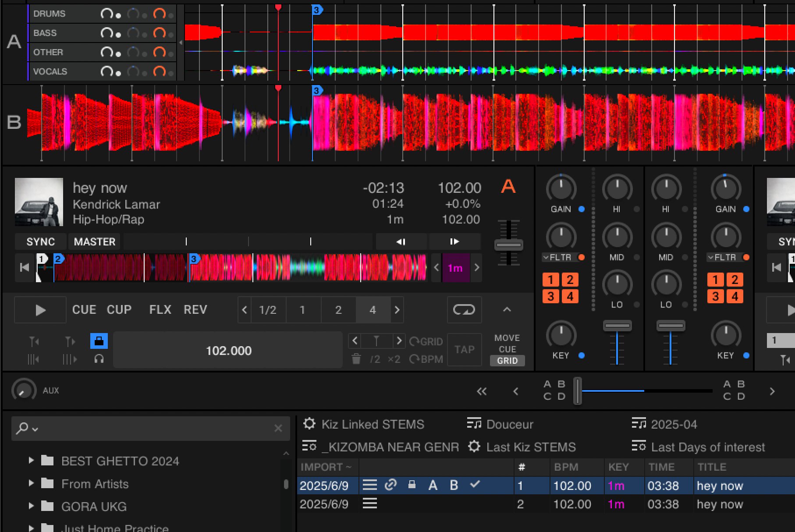Open search options magnifier dropdown
The width and height of the screenshot is (795, 532).
point(27,428)
